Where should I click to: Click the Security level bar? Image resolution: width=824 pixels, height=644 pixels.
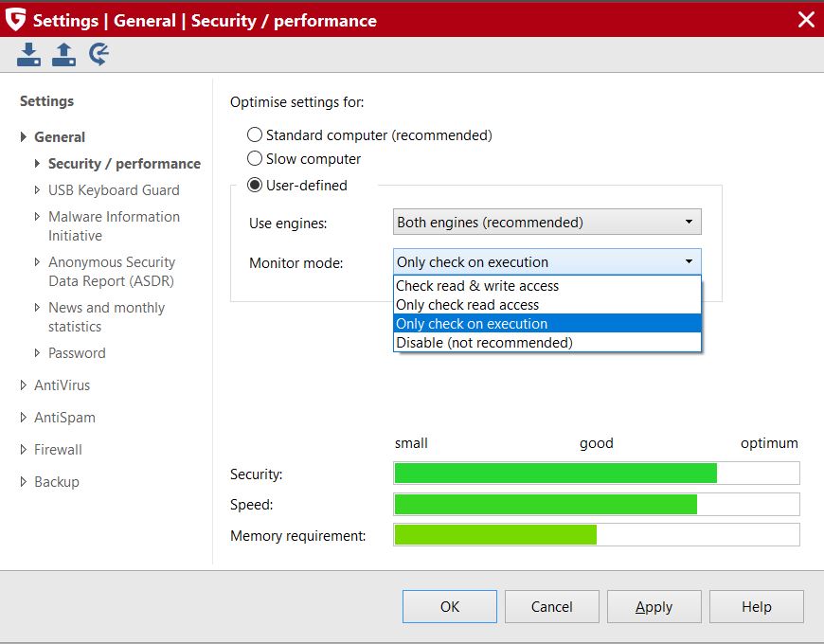point(596,474)
